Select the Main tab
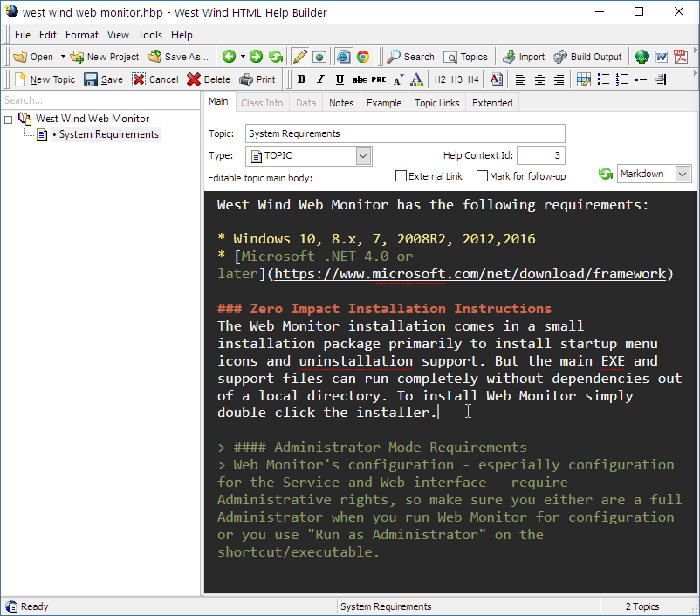This screenshot has height=616, width=700. [x=218, y=102]
